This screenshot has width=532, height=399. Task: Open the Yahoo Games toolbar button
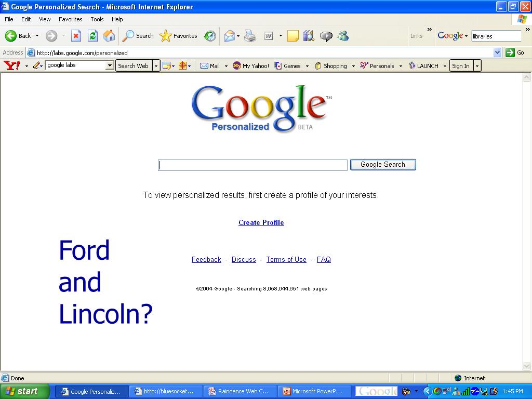pos(288,66)
